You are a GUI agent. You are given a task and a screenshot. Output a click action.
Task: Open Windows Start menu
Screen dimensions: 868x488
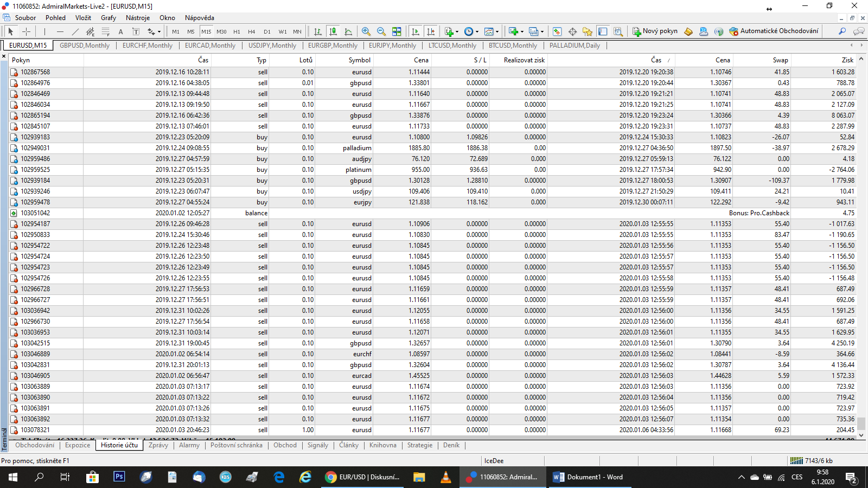tap(13, 477)
